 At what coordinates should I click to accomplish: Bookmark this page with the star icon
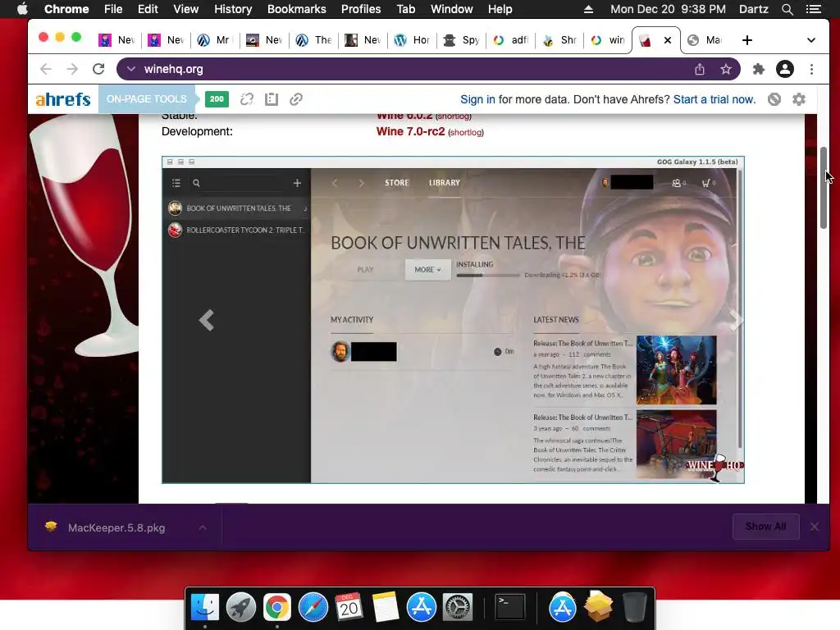click(726, 69)
